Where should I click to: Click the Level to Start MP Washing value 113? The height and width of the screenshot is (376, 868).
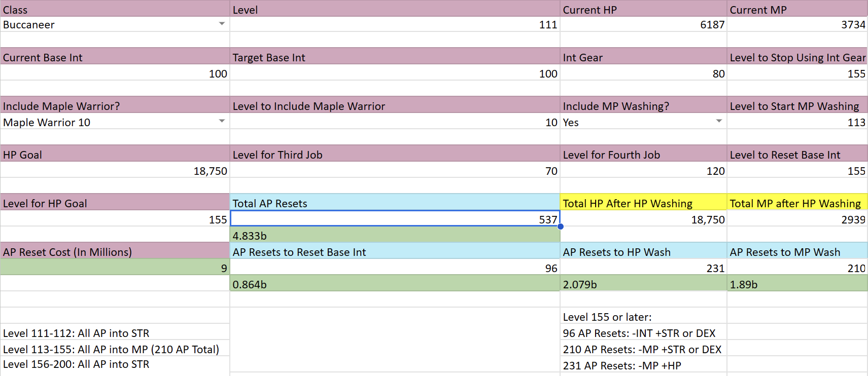(x=796, y=122)
